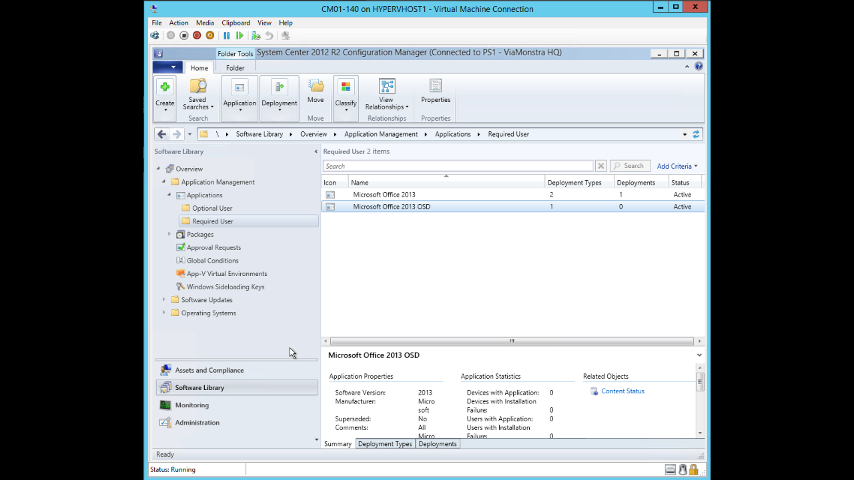Click the Search button
The image size is (854, 480).
(629, 166)
